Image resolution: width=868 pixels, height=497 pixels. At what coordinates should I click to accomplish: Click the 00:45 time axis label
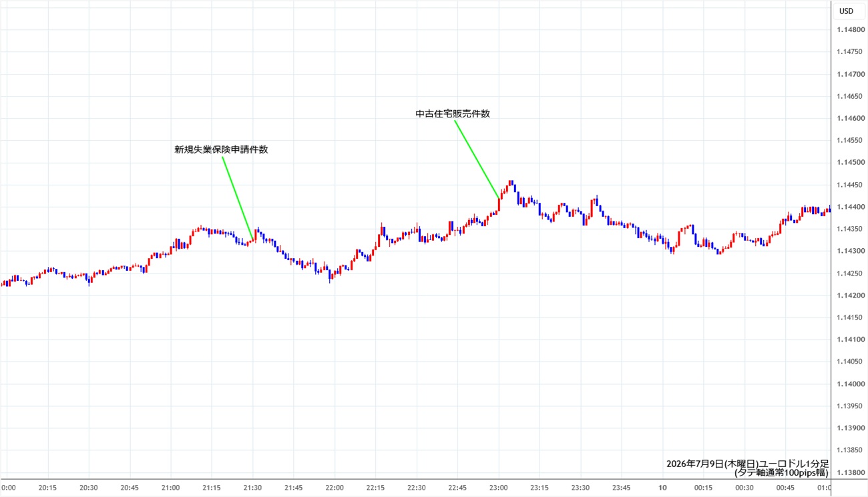[786, 488]
